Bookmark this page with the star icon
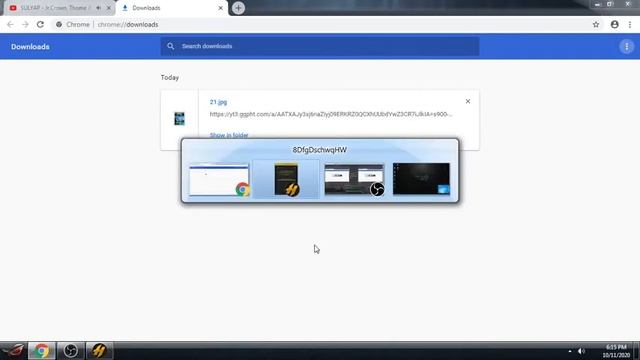 tap(596, 24)
